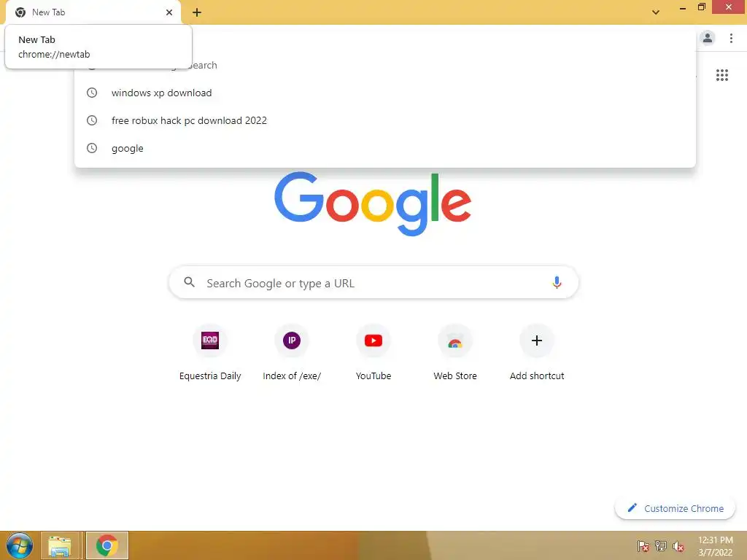Open the Windows Start menu
747x560 pixels.
pyautogui.click(x=20, y=545)
